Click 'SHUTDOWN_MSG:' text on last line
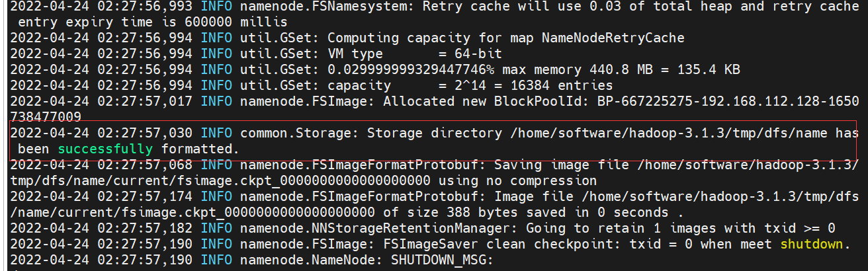The width and height of the screenshot is (868, 271). pos(443,260)
